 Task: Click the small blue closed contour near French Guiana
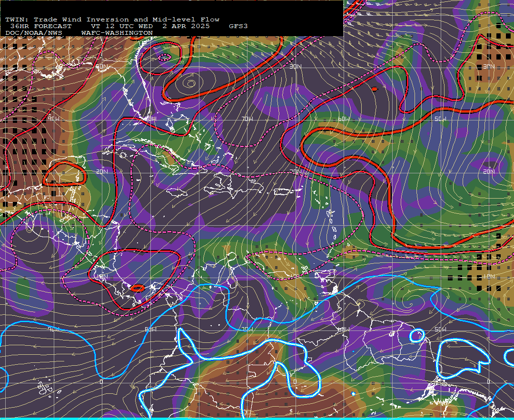pos(417,336)
